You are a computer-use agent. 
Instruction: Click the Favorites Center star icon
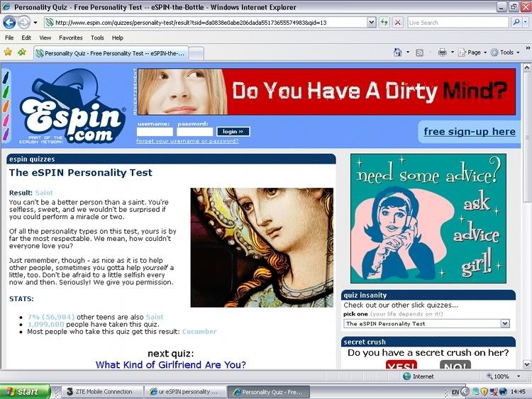click(x=8, y=52)
